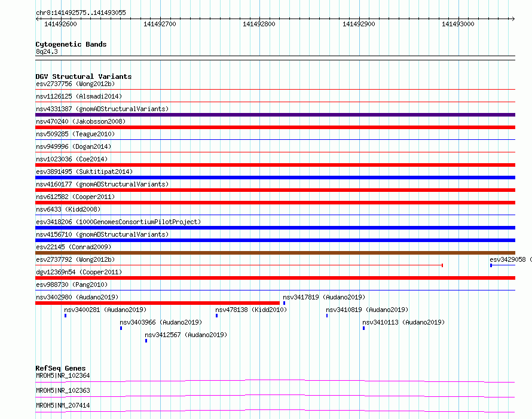This screenshot has width=532, height=419.
Task: Open the esv3429058 variant label
Action: pyautogui.click(x=510, y=259)
